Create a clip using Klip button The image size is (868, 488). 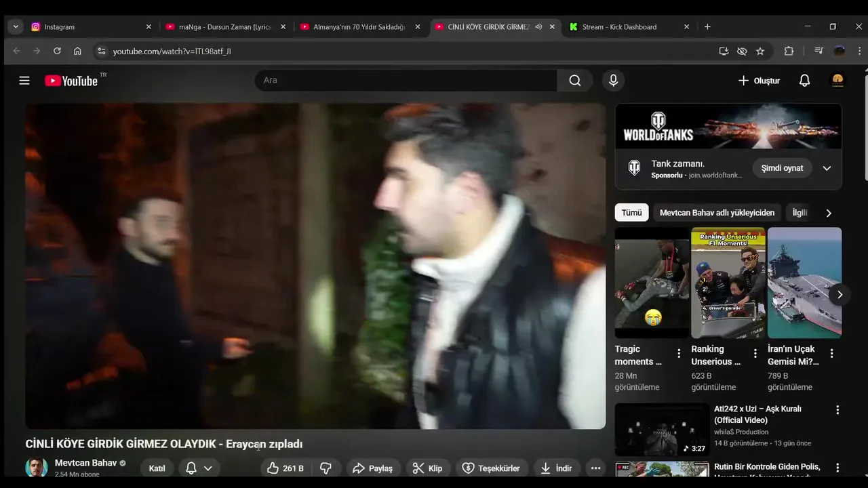click(428, 468)
